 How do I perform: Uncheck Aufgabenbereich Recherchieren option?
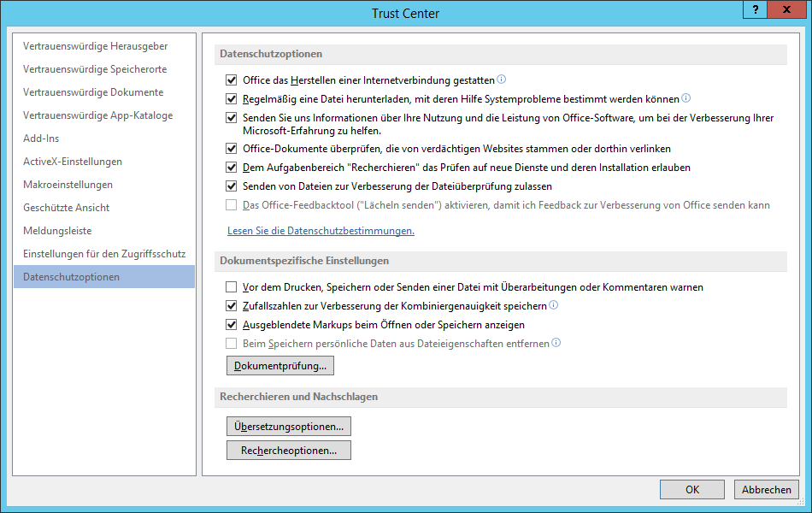pyautogui.click(x=231, y=168)
